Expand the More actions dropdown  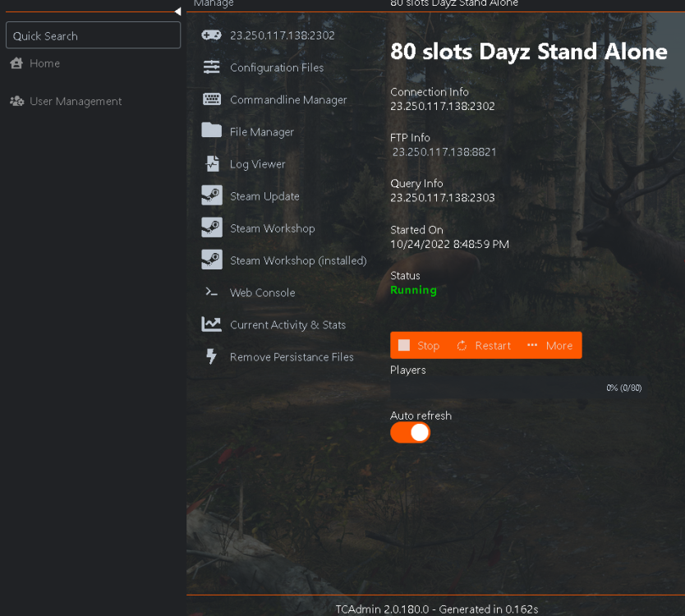[x=550, y=346]
